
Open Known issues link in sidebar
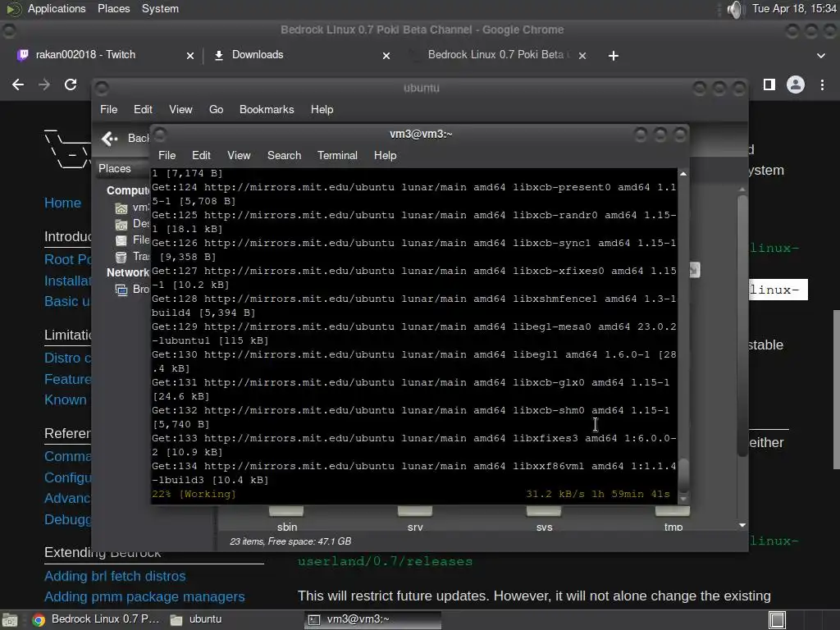[x=67, y=399]
